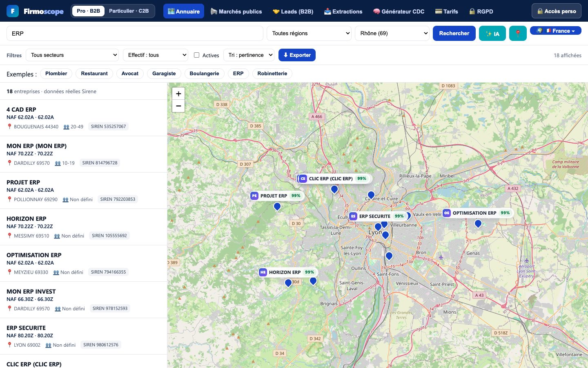Open the ERP SECURITE list entry
Image resolution: width=588 pixels, height=368 pixels.
84,336
